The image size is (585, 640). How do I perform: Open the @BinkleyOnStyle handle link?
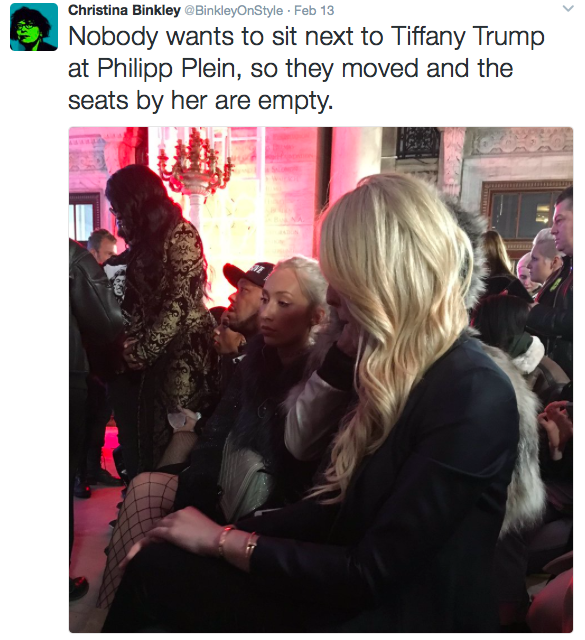[x=234, y=11]
